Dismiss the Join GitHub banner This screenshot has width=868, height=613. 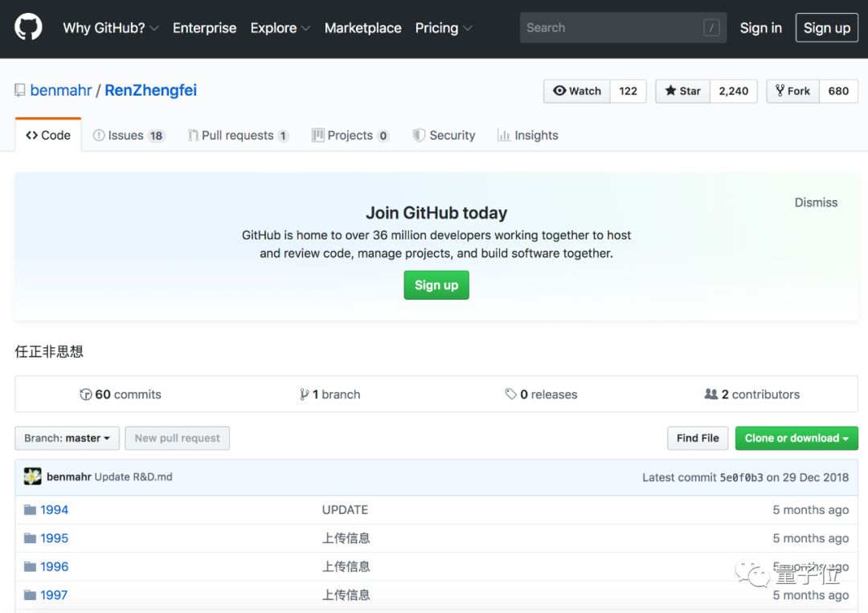(x=816, y=202)
